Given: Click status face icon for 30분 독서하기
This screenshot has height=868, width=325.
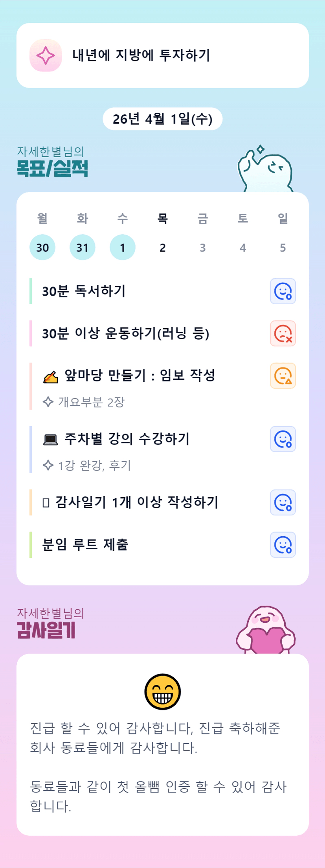Looking at the screenshot, I should click(283, 291).
